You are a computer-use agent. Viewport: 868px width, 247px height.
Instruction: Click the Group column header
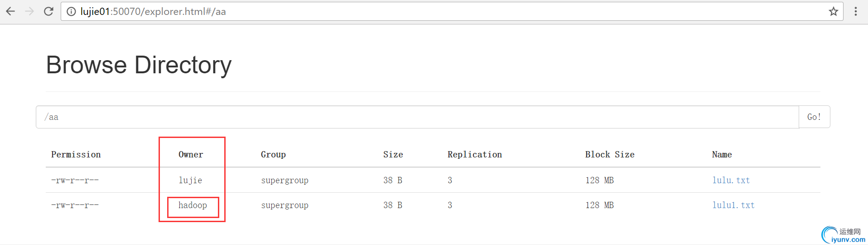(x=273, y=155)
